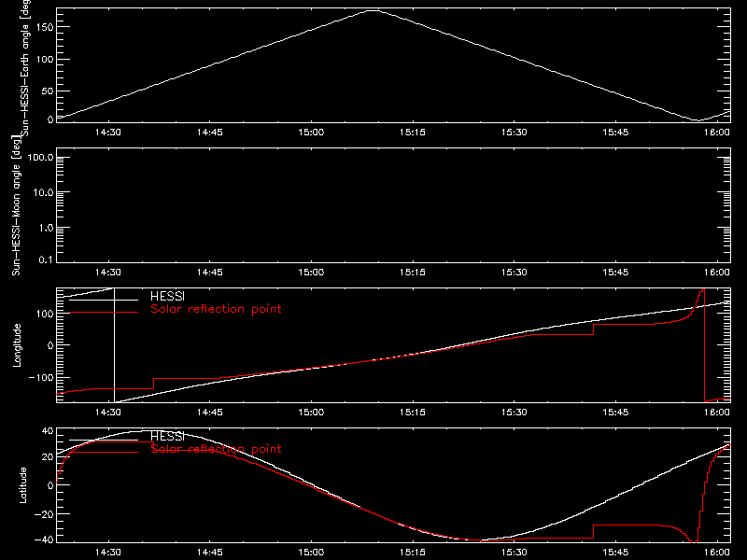Click 15:00 label under Latitude plot
This screenshot has height=560, width=747.
[x=311, y=553]
